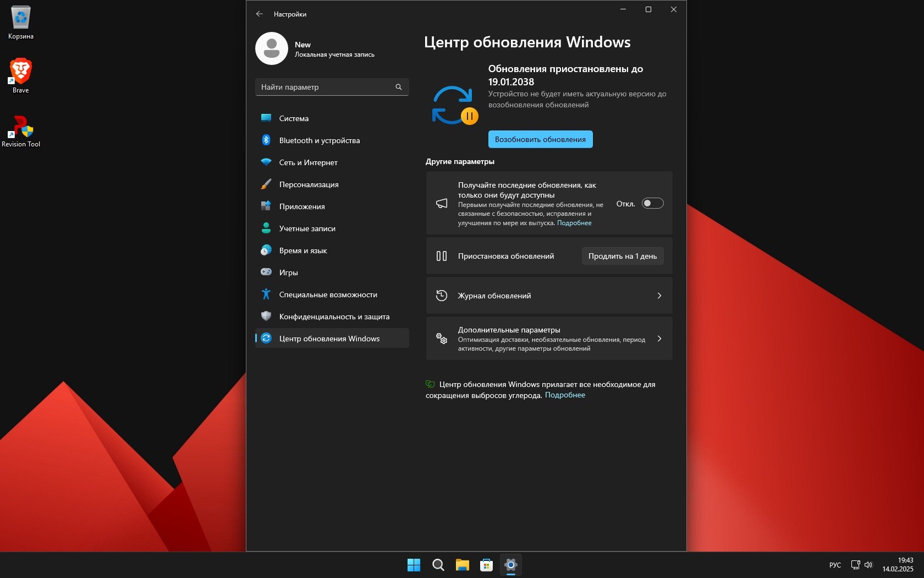Click the pause icon beside Приостановка обновлений
This screenshot has height=578, width=924.
point(442,256)
